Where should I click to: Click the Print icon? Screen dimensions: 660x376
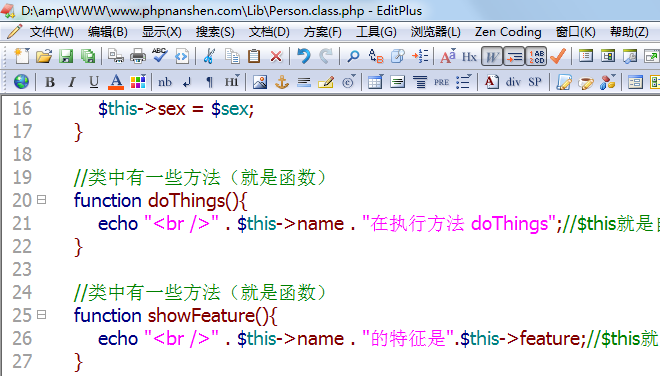point(138,56)
